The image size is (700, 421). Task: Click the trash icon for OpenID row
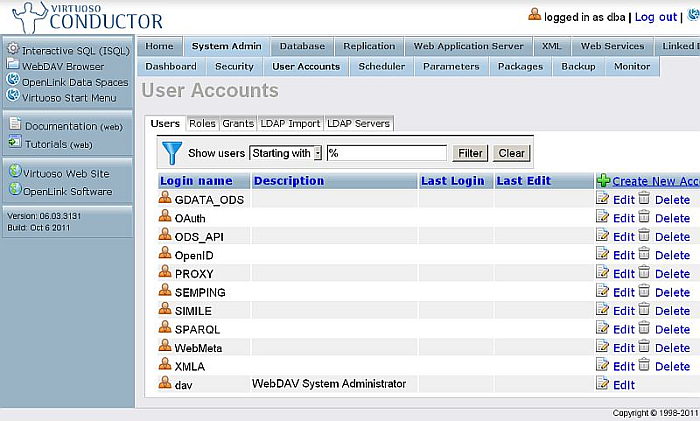(644, 254)
